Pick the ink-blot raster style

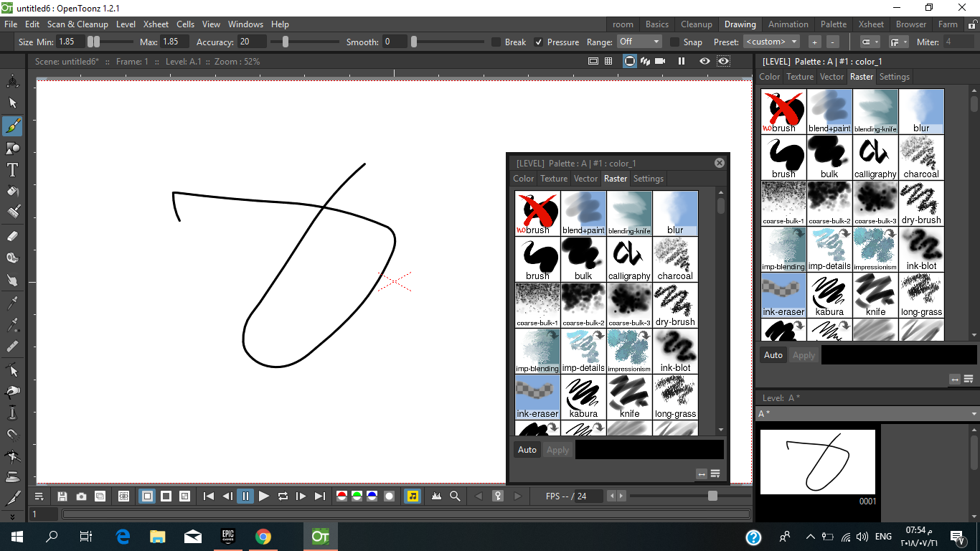coord(675,350)
